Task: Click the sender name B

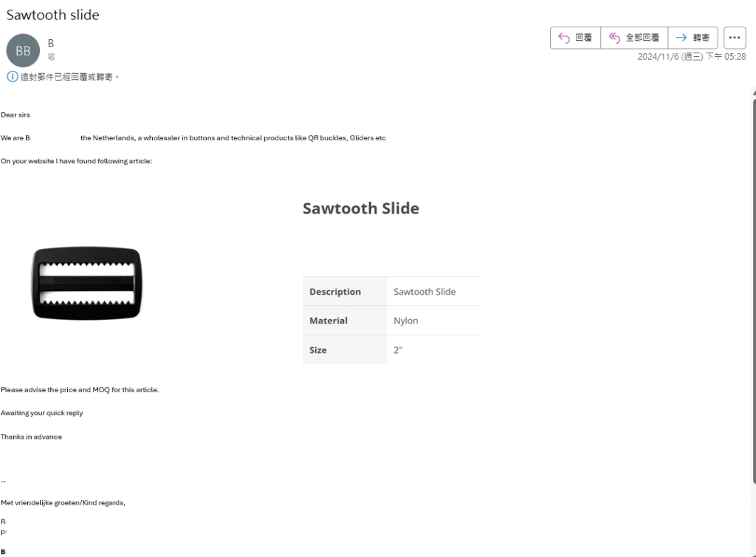Action: pyautogui.click(x=51, y=44)
